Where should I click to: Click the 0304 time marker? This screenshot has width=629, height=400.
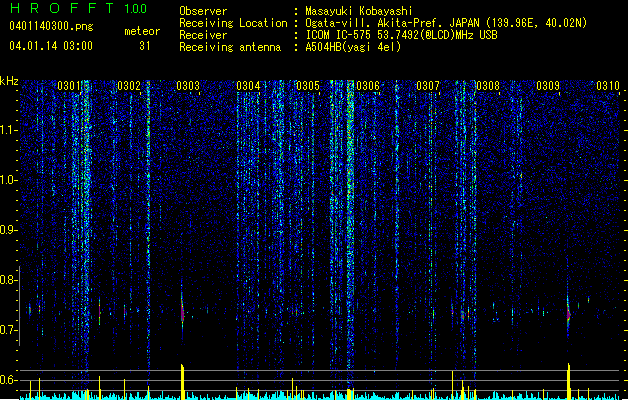(x=248, y=85)
